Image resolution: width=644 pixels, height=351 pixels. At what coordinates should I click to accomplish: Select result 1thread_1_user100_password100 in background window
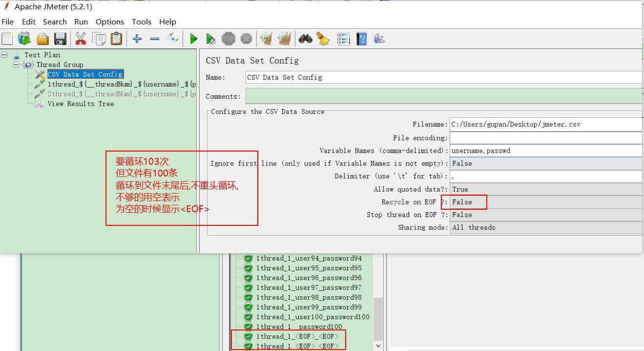[312, 317]
